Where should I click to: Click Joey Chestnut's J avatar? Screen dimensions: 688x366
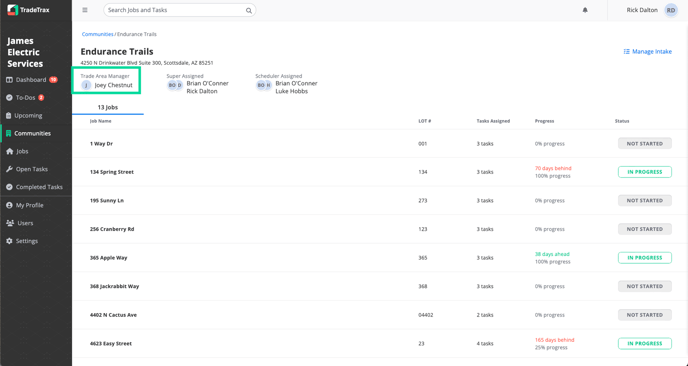(86, 85)
